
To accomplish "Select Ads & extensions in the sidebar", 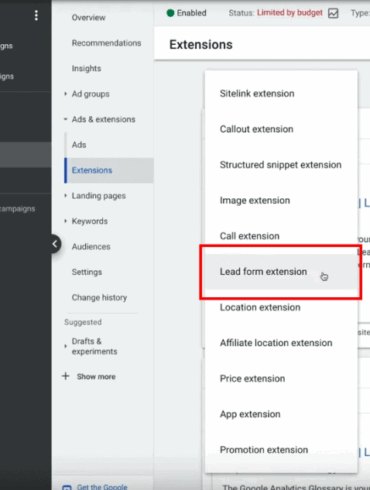I will point(104,119).
